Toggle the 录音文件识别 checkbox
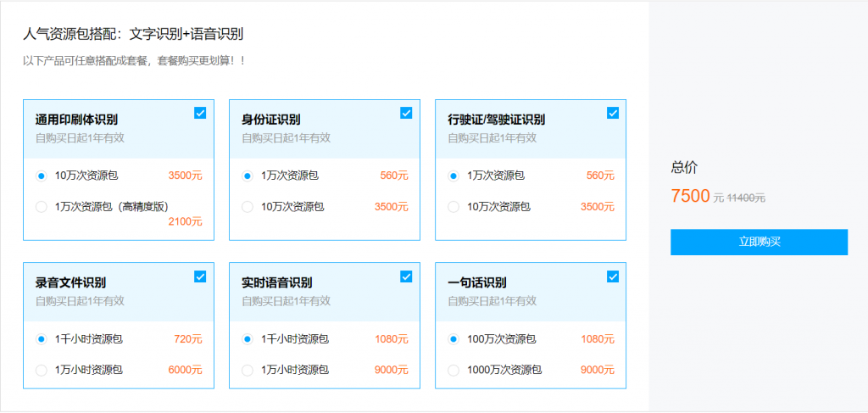The image size is (868, 413). [200, 276]
